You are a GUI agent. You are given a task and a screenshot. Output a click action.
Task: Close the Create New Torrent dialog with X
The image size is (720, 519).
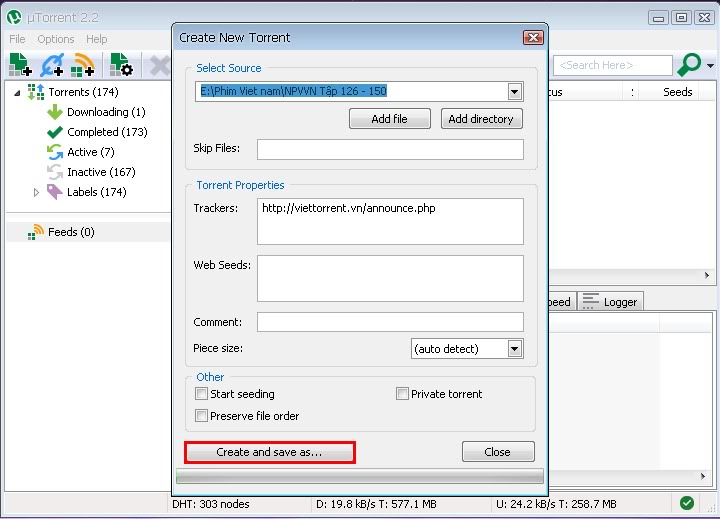(x=533, y=38)
